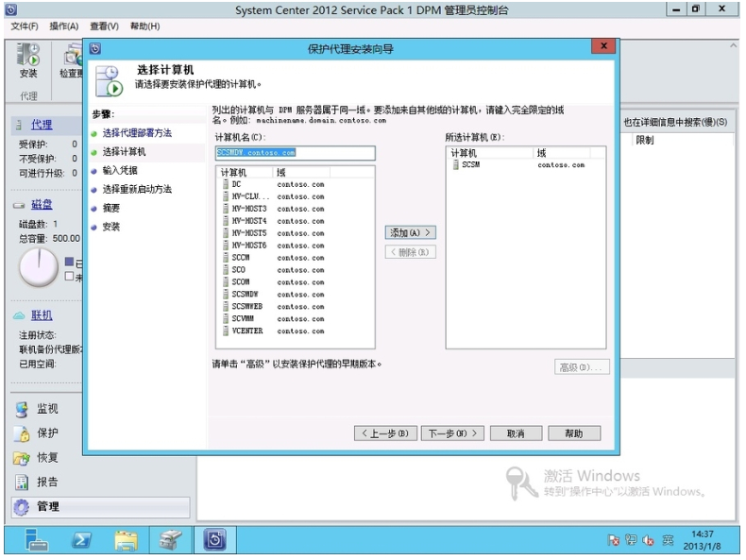The width and height of the screenshot is (746, 560).
Task: Select the 选择代理部署方法 wizard step
Action: click(137, 133)
